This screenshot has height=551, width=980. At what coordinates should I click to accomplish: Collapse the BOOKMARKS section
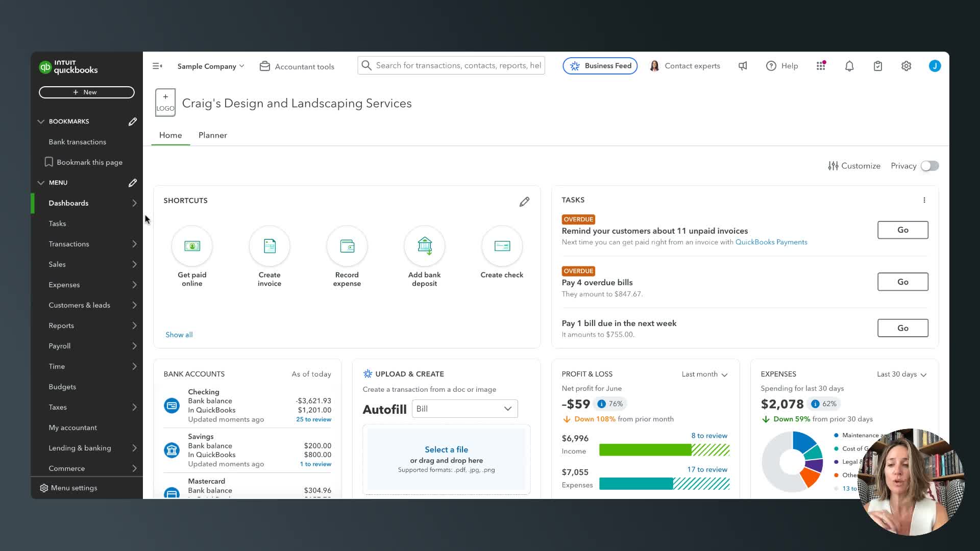point(41,121)
